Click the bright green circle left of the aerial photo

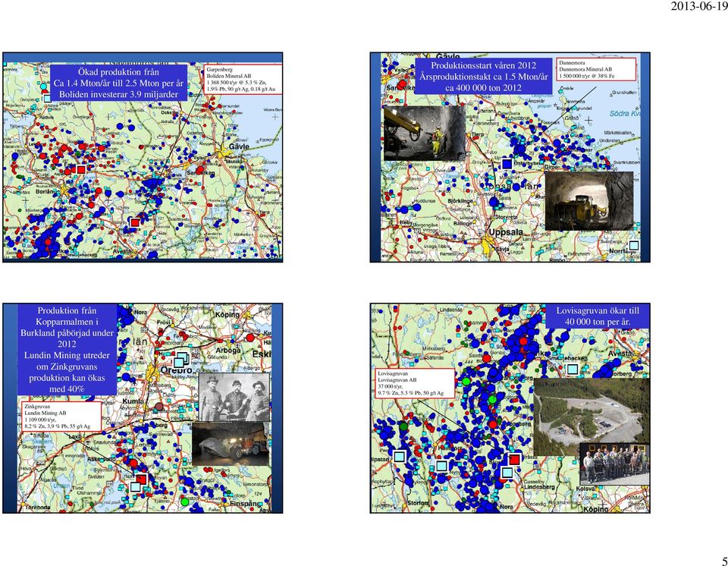[492, 399]
